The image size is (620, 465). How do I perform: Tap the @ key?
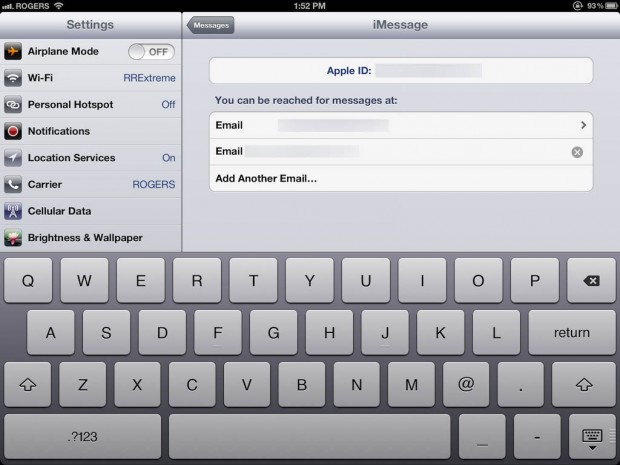[466, 384]
